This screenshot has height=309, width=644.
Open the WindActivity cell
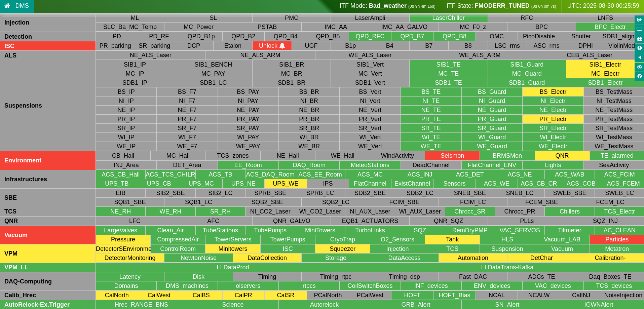(397, 156)
